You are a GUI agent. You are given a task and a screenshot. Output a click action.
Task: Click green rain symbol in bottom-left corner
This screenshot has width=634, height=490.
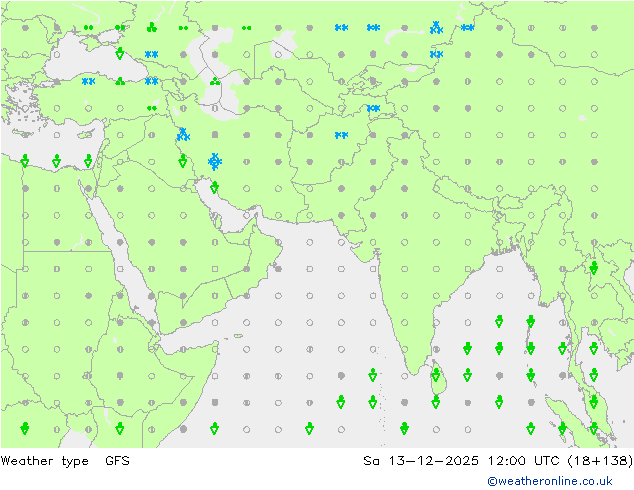[x=25, y=428]
